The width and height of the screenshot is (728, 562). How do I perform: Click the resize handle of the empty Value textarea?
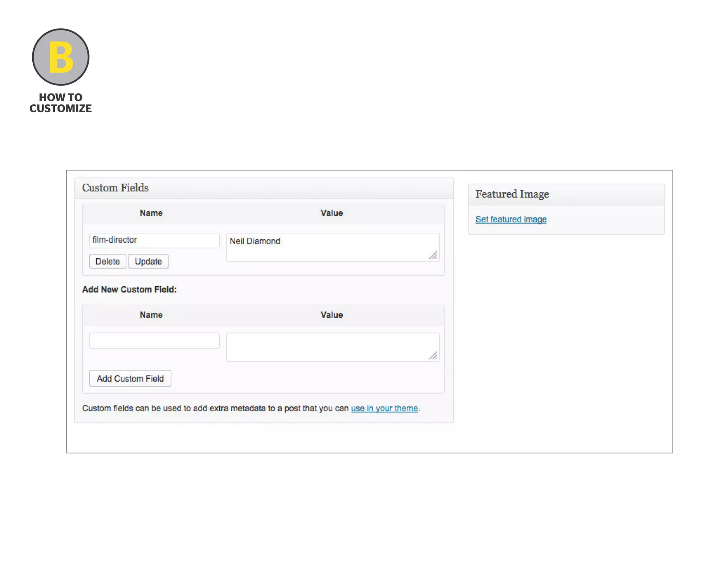433,355
